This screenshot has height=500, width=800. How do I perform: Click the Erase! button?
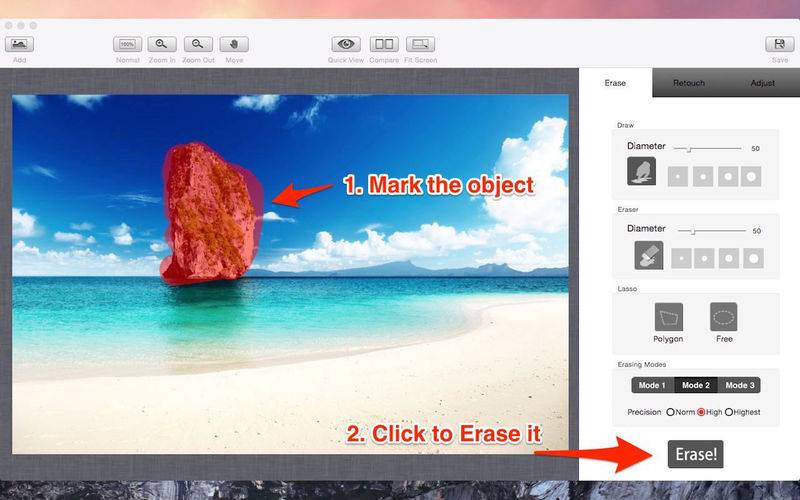point(695,454)
